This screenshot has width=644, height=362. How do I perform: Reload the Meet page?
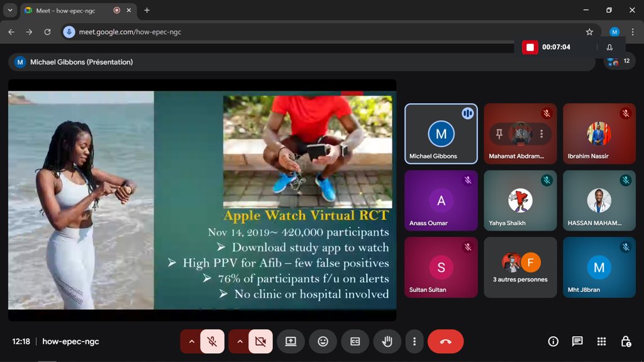pos(47,32)
